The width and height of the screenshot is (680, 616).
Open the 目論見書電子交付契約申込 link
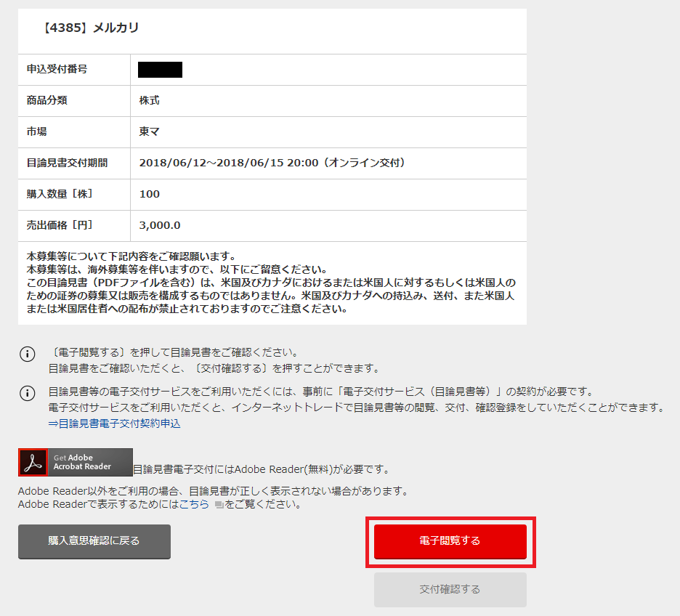pyautogui.click(x=115, y=423)
